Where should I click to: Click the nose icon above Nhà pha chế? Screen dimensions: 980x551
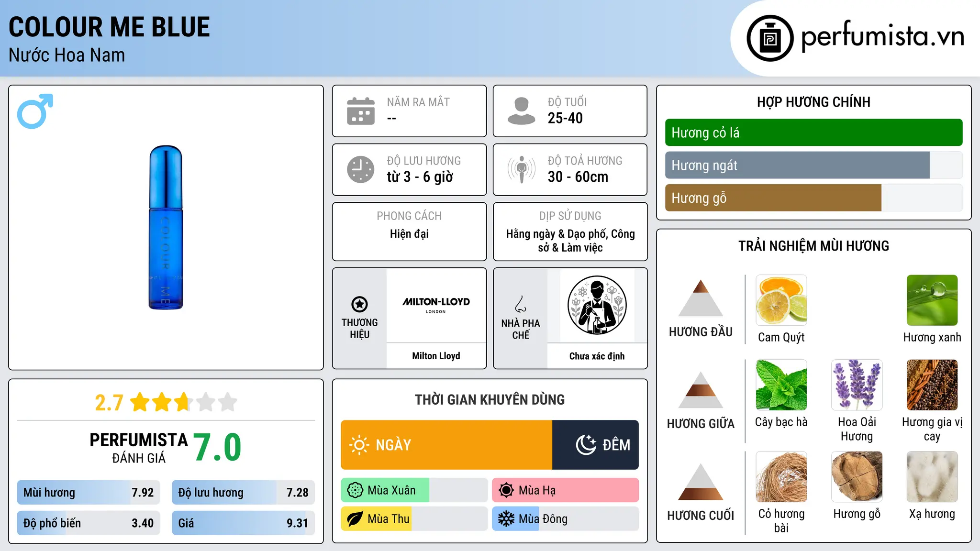(x=521, y=304)
